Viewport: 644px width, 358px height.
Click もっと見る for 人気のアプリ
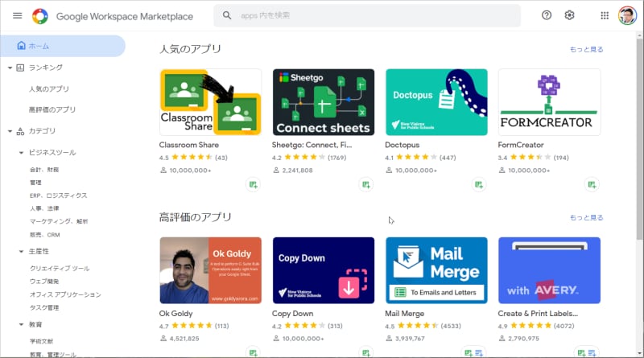pos(587,49)
